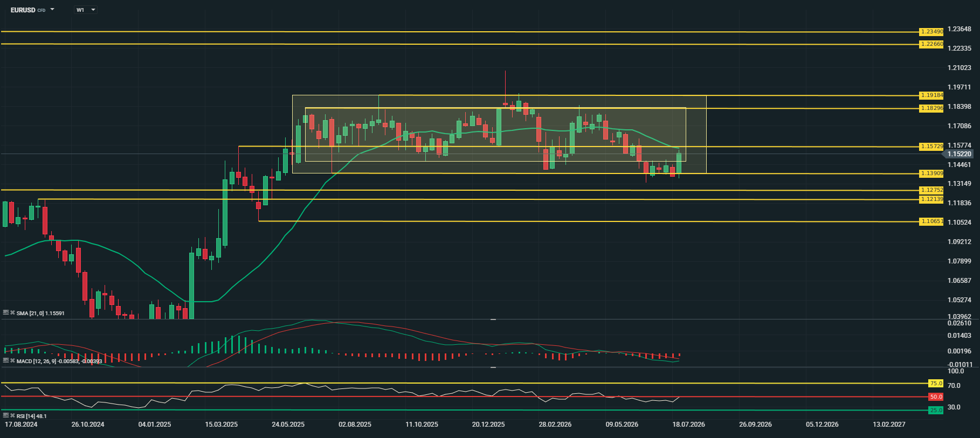Click the 13.02.2027 date on the time axis

(889, 425)
